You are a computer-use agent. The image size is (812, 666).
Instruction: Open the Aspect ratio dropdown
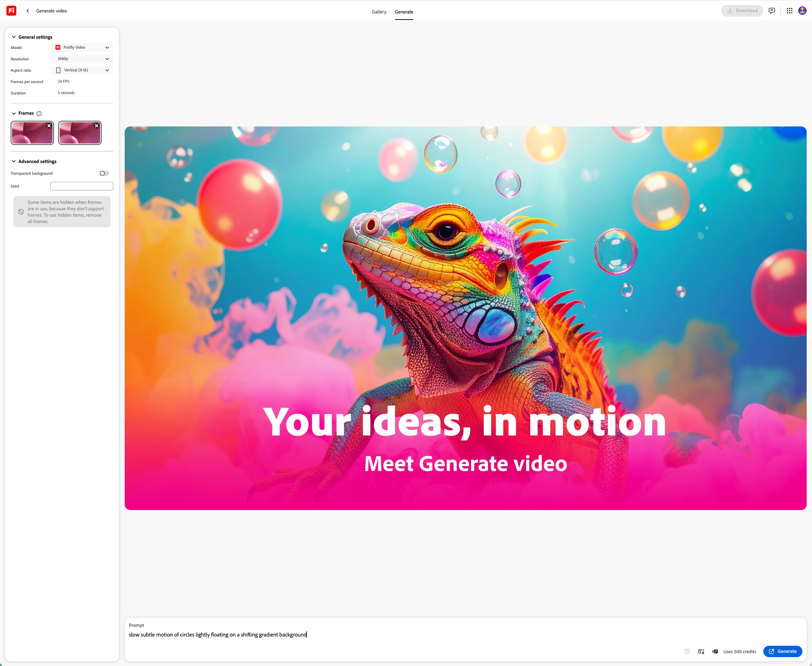(82, 70)
